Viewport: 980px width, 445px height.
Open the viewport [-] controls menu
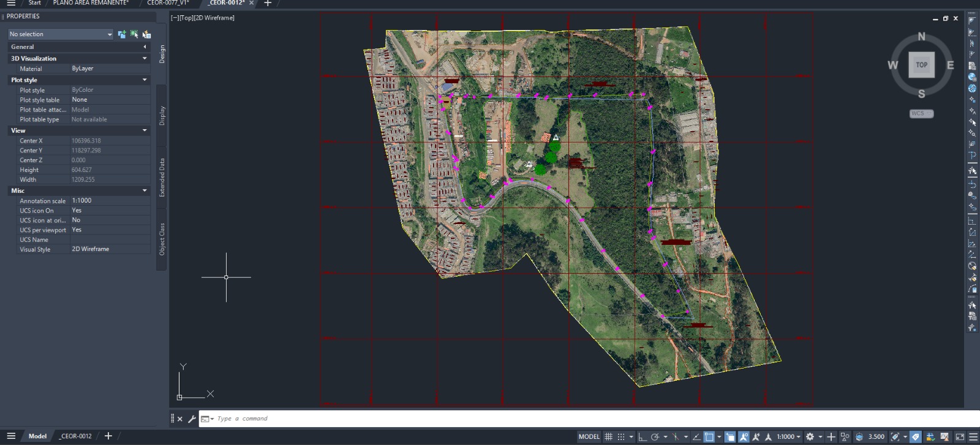[x=175, y=18]
